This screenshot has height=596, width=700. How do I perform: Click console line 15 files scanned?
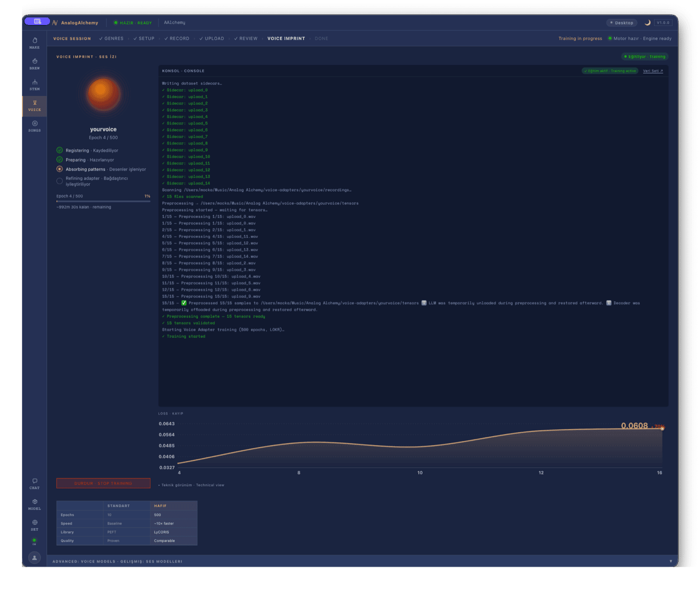[182, 196]
